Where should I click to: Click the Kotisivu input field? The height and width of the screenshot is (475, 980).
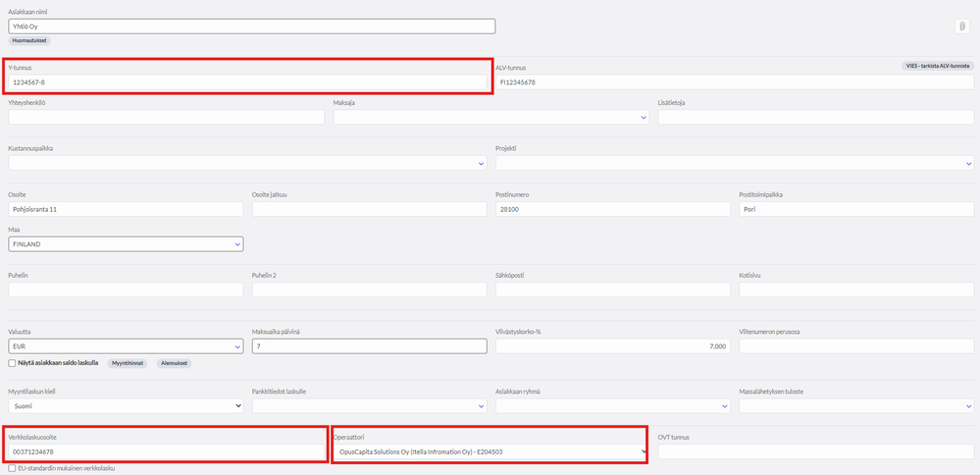tap(856, 290)
